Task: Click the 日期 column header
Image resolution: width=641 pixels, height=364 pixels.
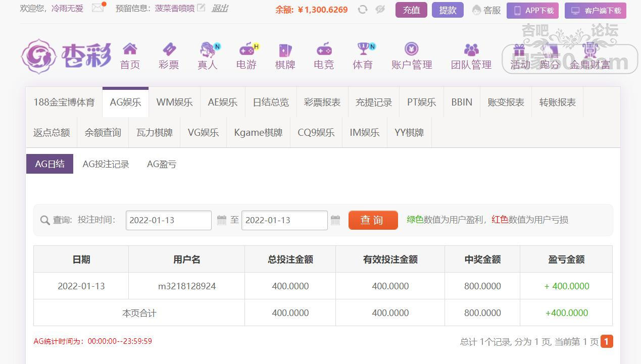Action: [81, 259]
